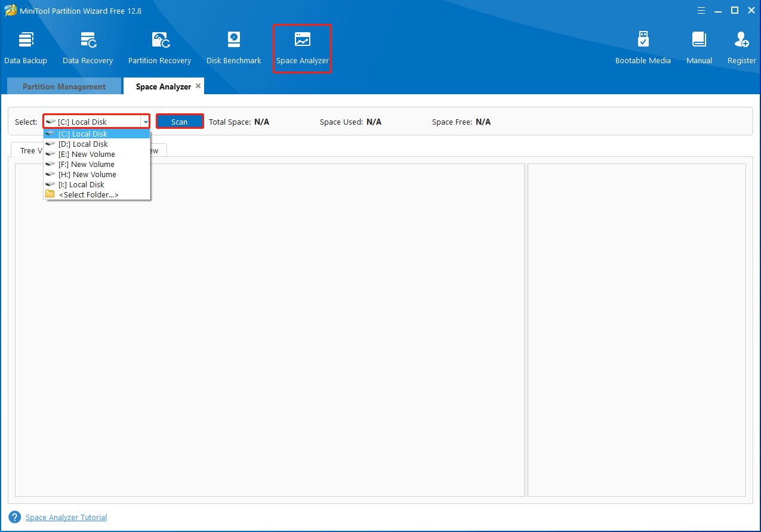The width and height of the screenshot is (761, 532).
Task: Start Partition Recovery
Action: 159,45
